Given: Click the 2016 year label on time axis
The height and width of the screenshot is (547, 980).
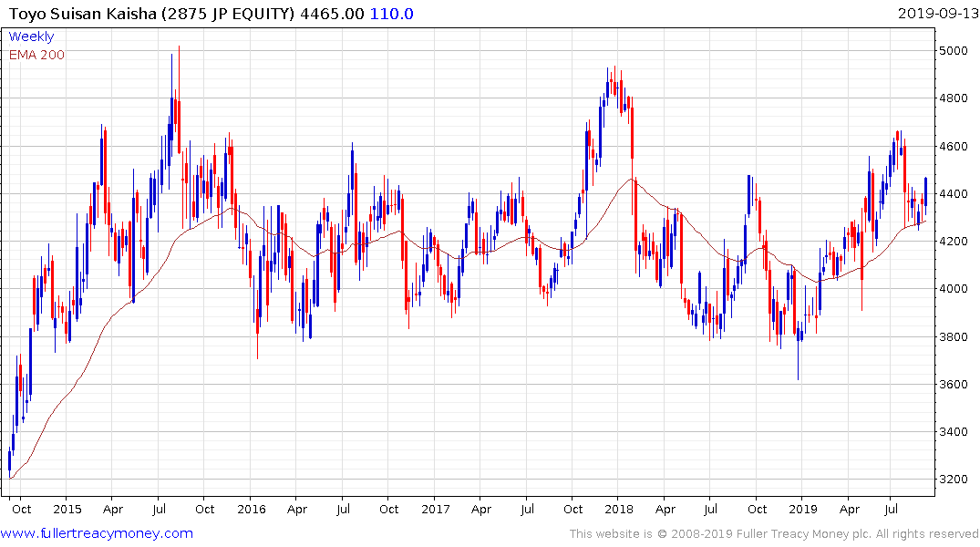Looking at the screenshot, I should pos(252,509).
